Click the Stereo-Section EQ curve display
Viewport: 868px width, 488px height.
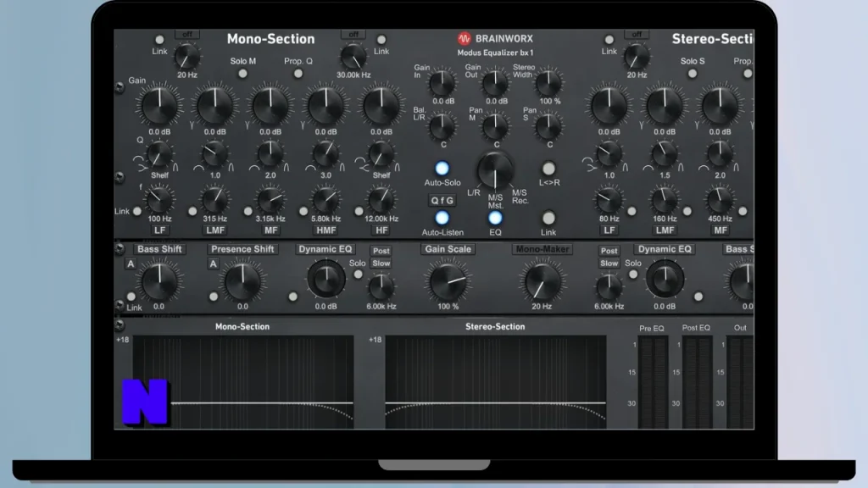(x=495, y=382)
